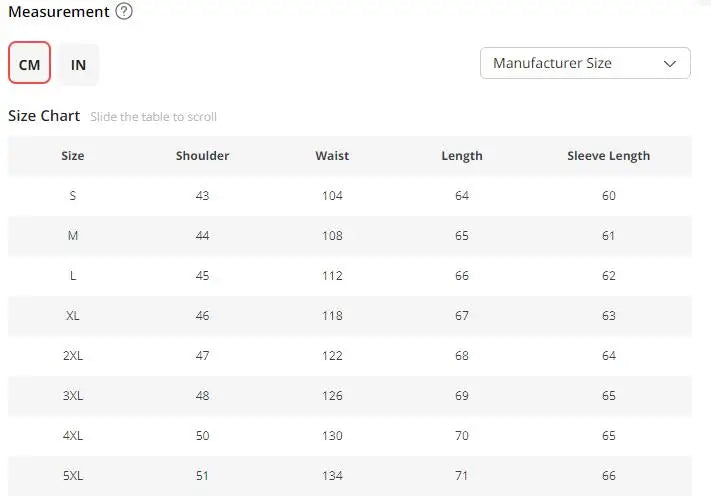
Task: Click the Length column header
Action: pyautogui.click(x=462, y=156)
